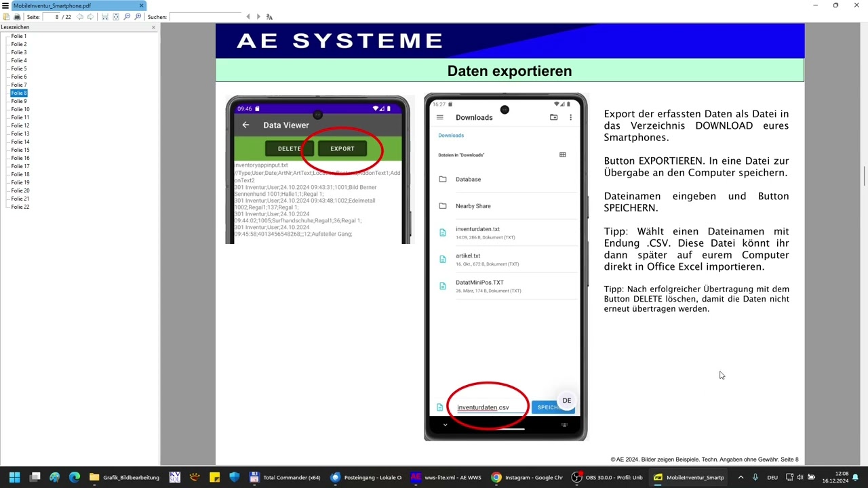868x488 pixels.
Task: Switch to the Posteingang mail window
Action: [x=366, y=477]
